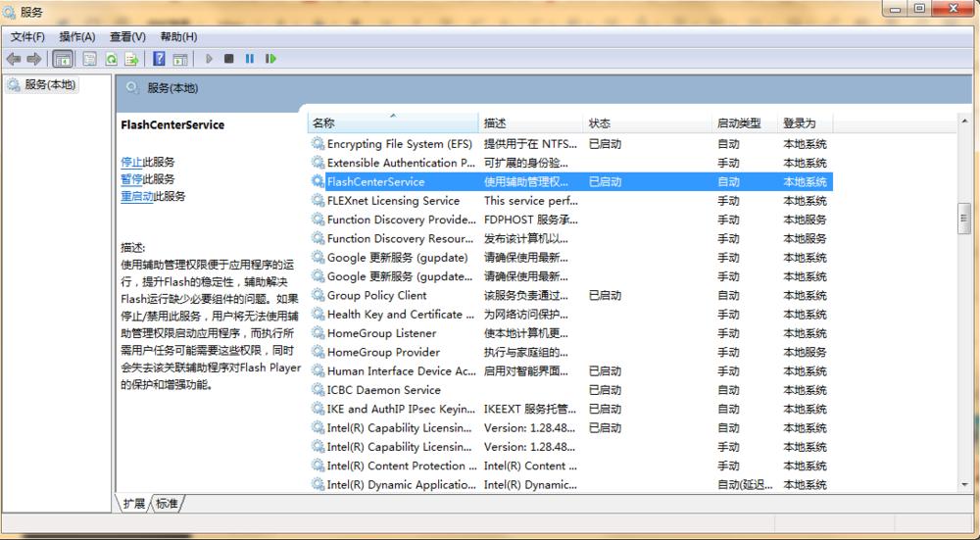
Task: Open the 帮助(H) menu
Action: [x=178, y=37]
